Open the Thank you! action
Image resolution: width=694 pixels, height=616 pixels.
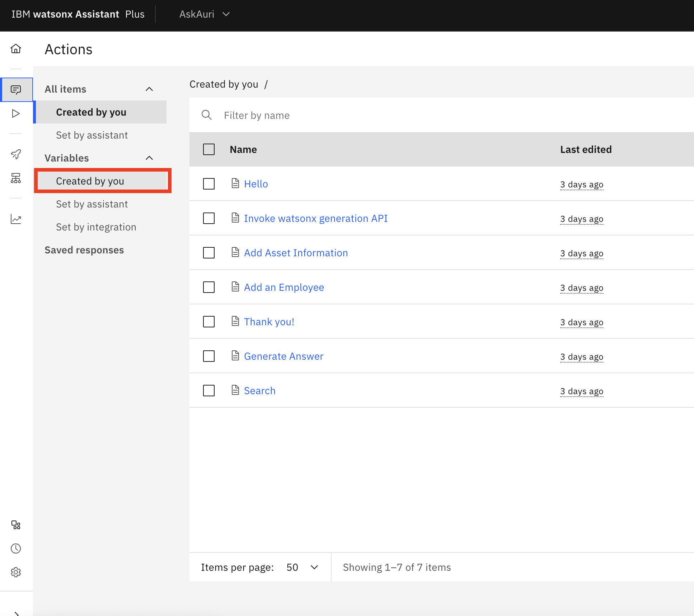[x=269, y=322]
